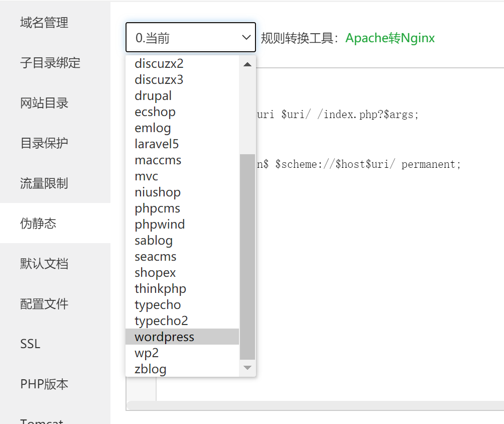Screen dimensions: 504x424
Task: Select wordpress from the dropdown list
Action: coord(164,337)
